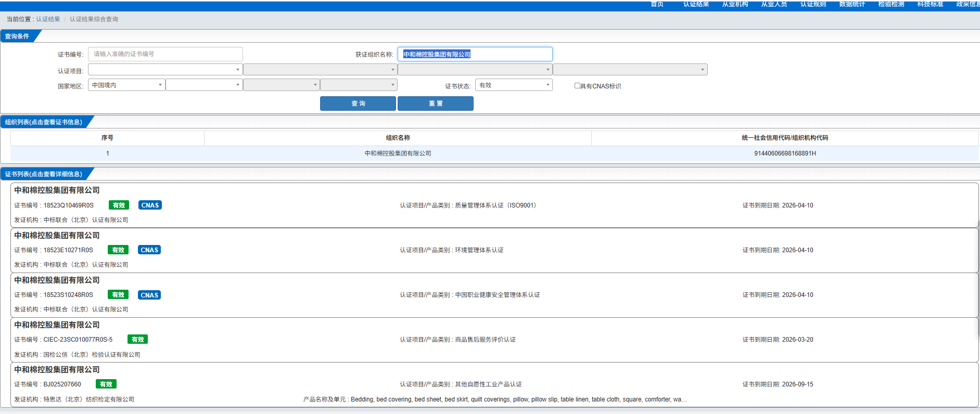Click the 商品售后服务评价认证 item
Image resolution: width=980 pixels, height=414 pixels.
pos(486,340)
